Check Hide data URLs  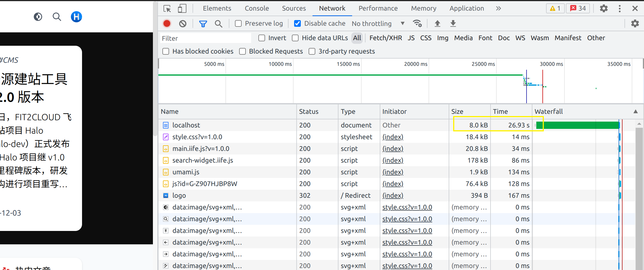pos(295,38)
